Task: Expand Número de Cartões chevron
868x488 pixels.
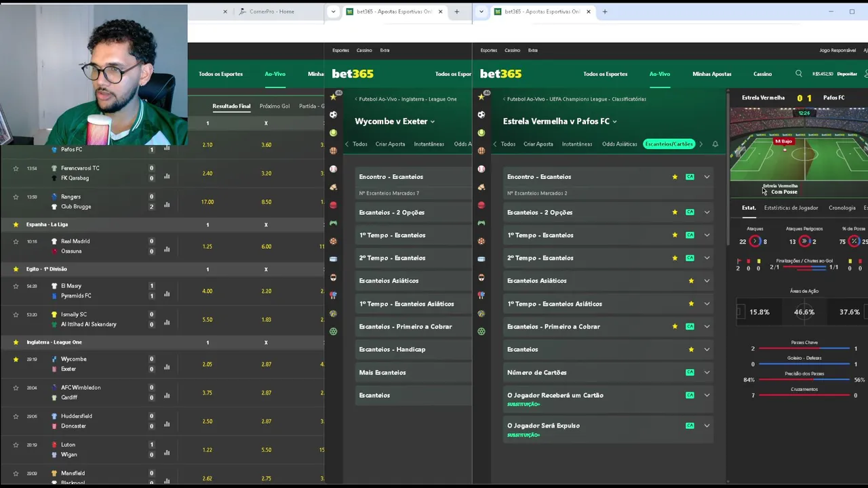Action: [x=707, y=372]
